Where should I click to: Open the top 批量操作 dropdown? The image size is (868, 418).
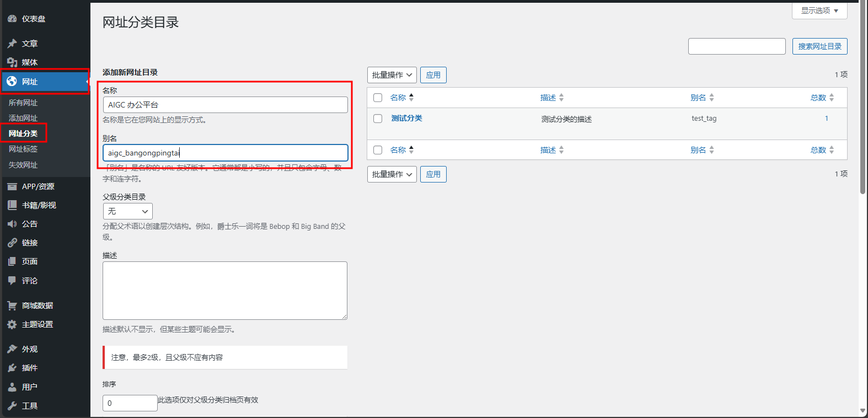click(392, 75)
